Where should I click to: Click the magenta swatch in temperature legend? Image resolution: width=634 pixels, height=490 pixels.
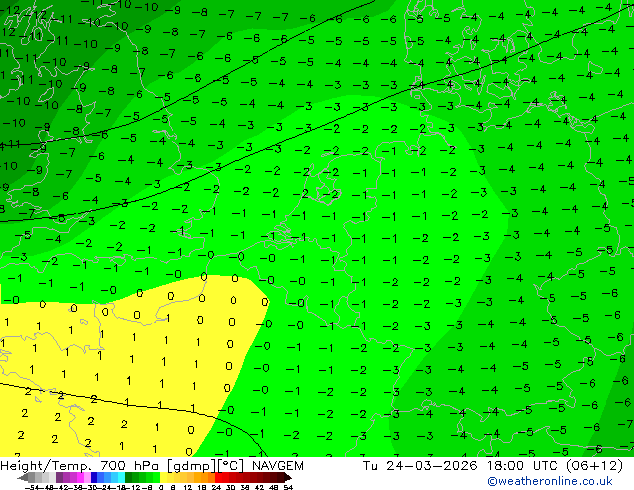80,477
